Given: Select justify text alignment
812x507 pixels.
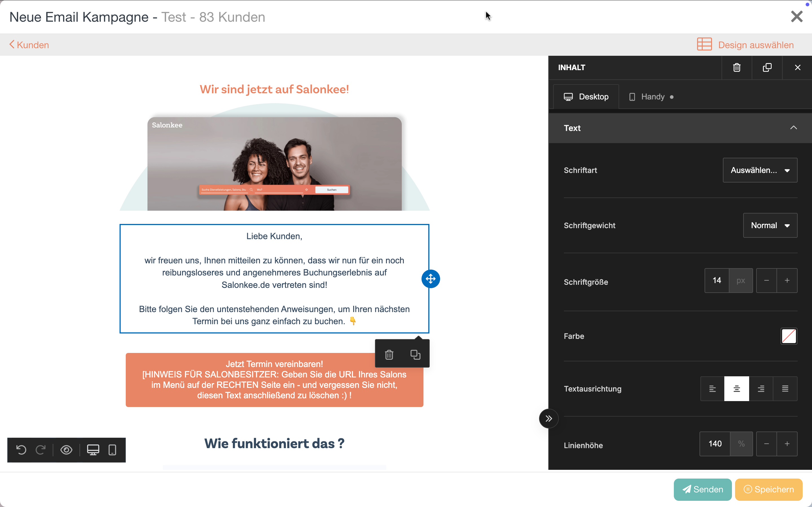Looking at the screenshot, I should (785, 389).
